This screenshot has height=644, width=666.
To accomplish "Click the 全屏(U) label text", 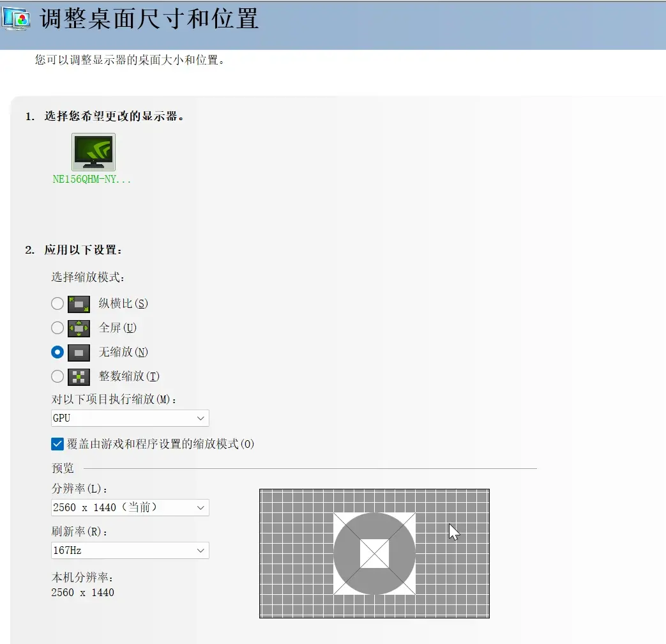I will click(117, 328).
